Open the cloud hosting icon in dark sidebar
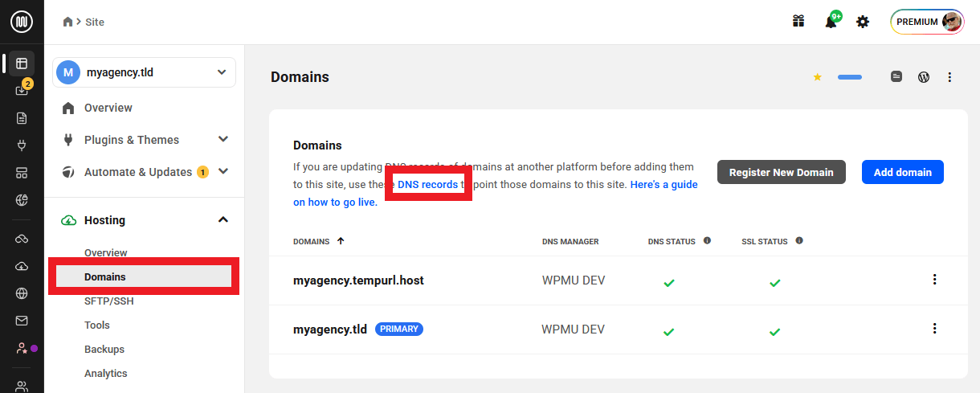980x393 pixels. [x=22, y=266]
